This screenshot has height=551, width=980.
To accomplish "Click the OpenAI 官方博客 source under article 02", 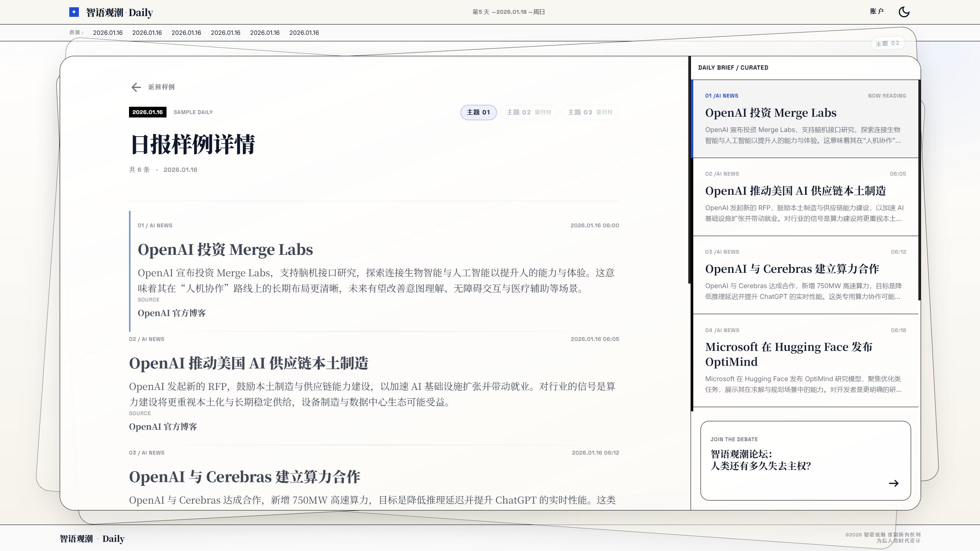I will [163, 427].
